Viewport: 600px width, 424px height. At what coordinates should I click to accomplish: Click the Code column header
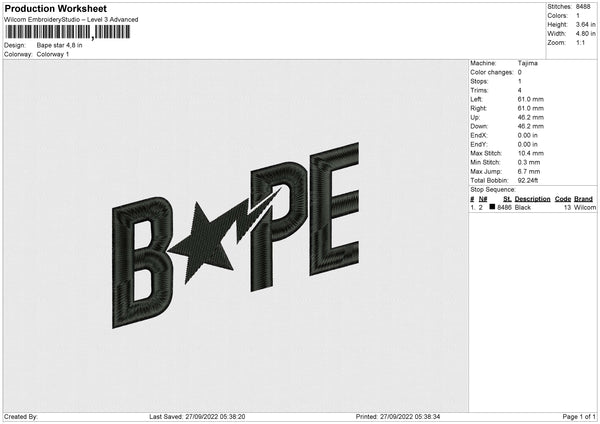click(562, 199)
